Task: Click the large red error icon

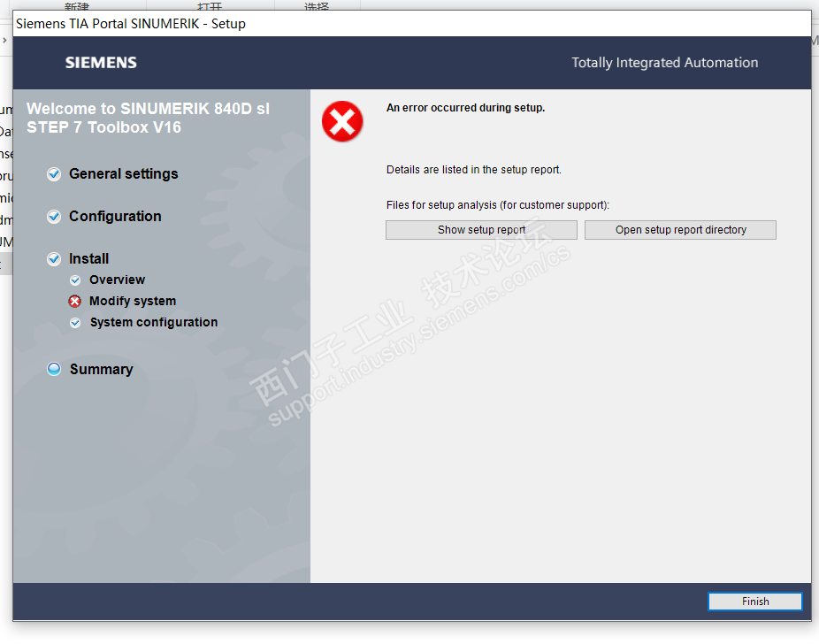Action: point(342,121)
